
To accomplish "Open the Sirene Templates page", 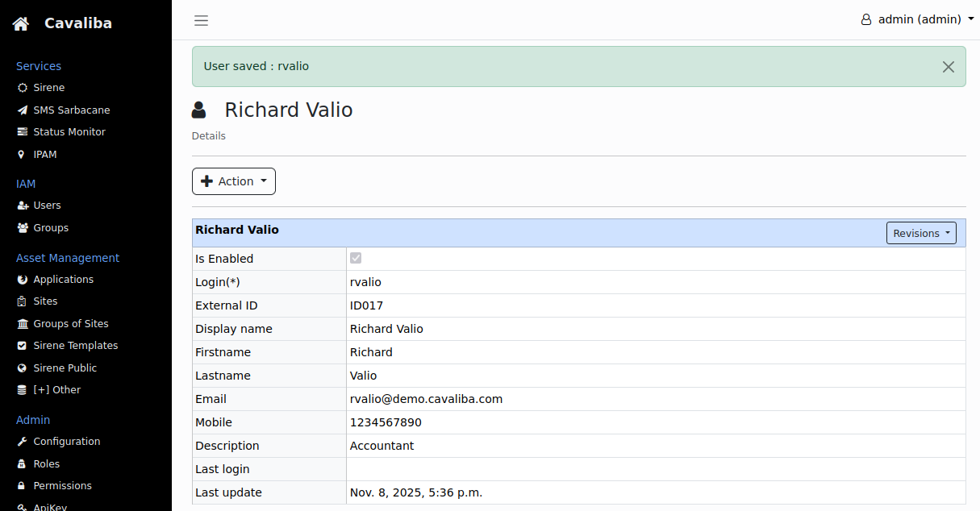I will (x=75, y=346).
